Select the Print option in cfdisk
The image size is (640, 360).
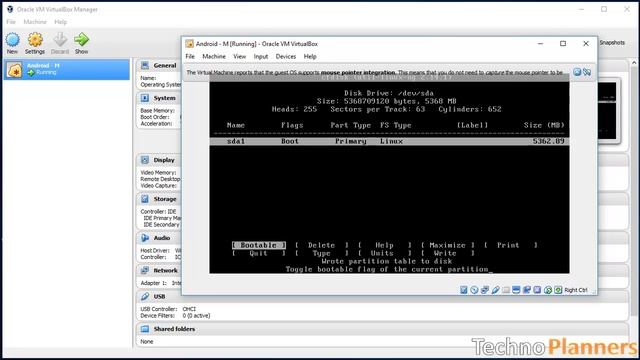pyautogui.click(x=510, y=245)
